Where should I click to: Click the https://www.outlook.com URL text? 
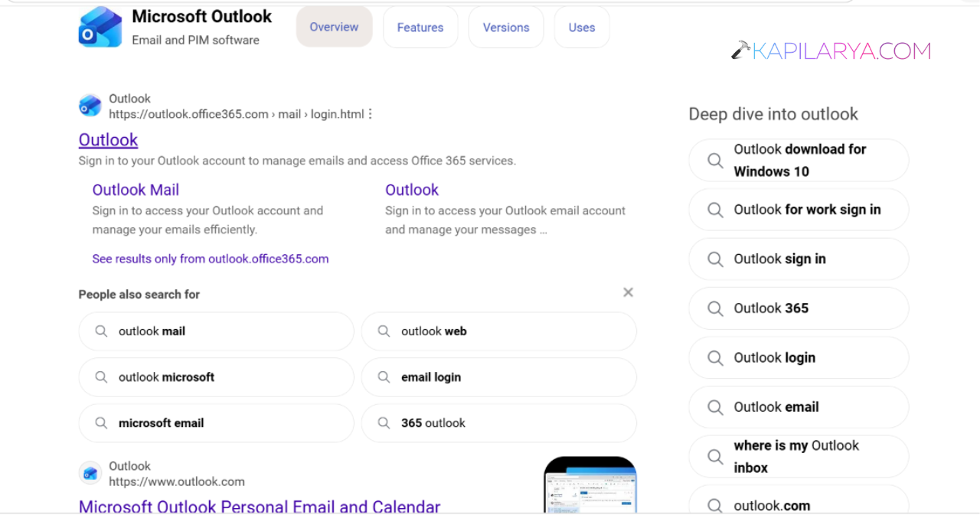click(x=177, y=481)
